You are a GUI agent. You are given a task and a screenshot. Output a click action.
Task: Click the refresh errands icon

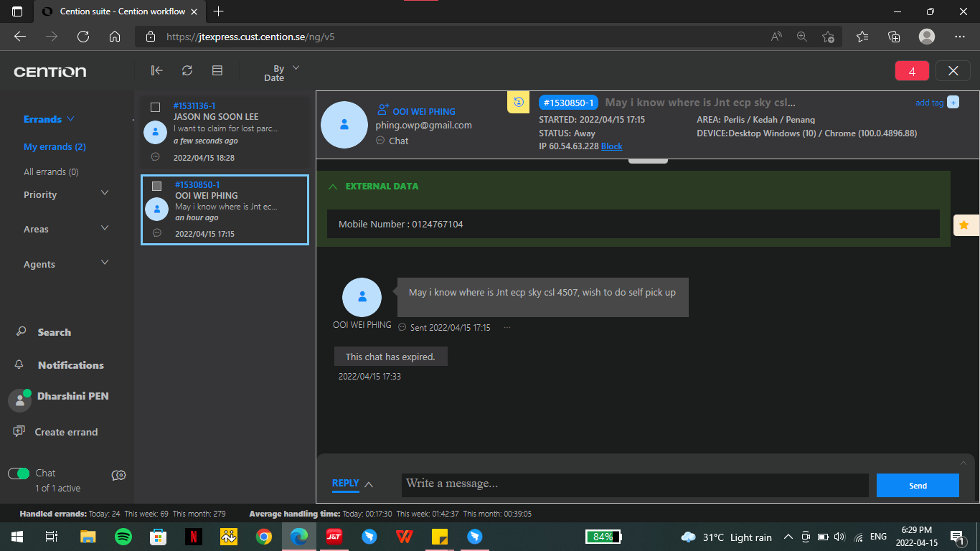[187, 70]
